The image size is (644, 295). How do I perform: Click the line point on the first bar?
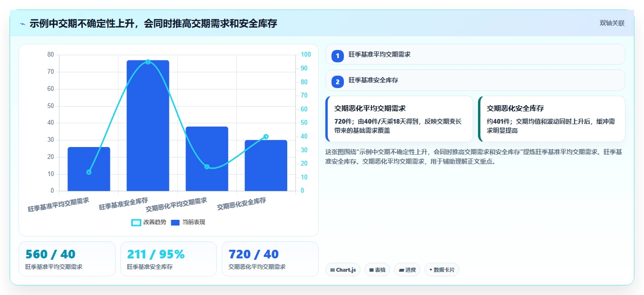click(89, 172)
